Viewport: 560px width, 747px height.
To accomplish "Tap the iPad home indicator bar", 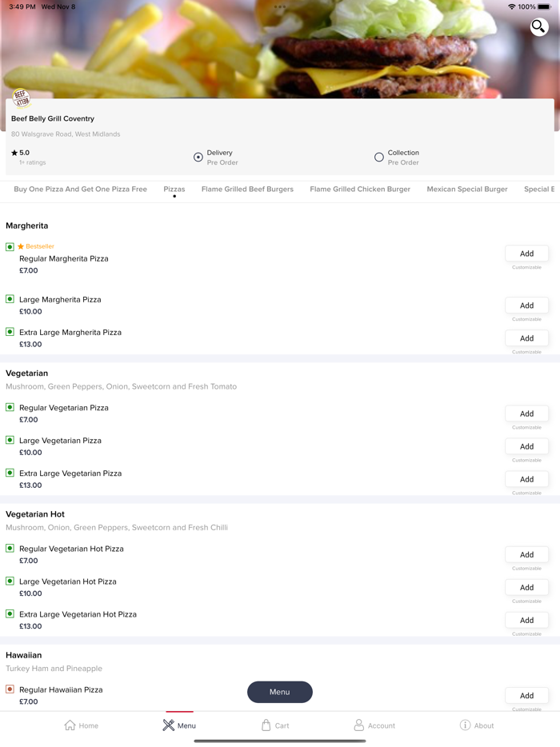I will [x=280, y=741].
